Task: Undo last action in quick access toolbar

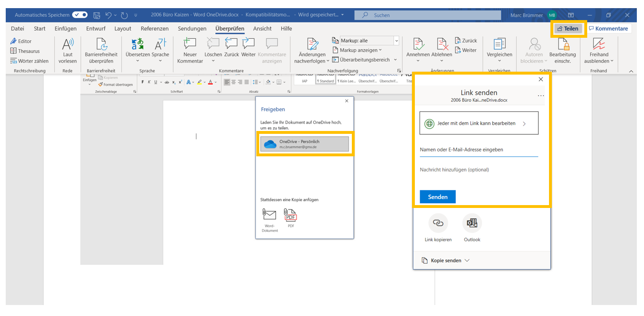Action: click(x=109, y=15)
